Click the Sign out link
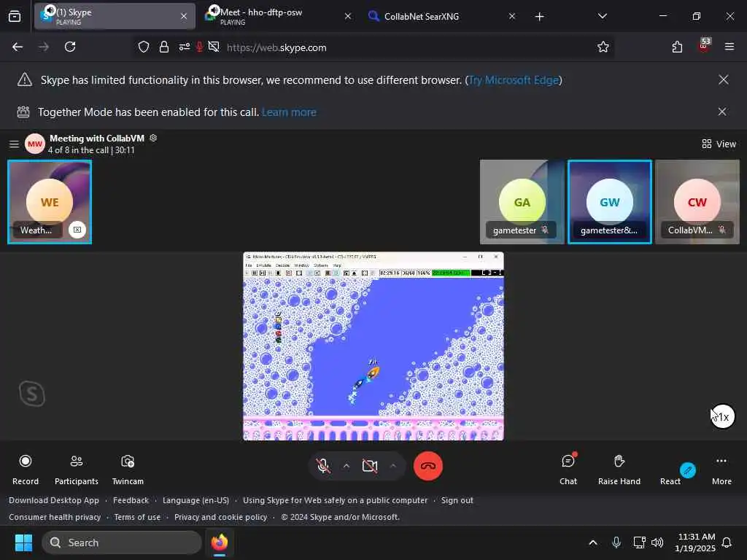This screenshot has height=560, width=747. coord(457,500)
